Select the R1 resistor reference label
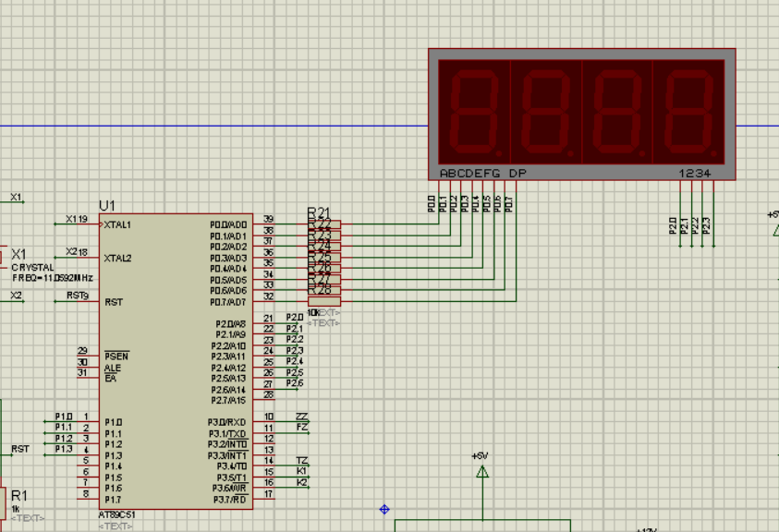This screenshot has width=779, height=532. tap(18, 496)
